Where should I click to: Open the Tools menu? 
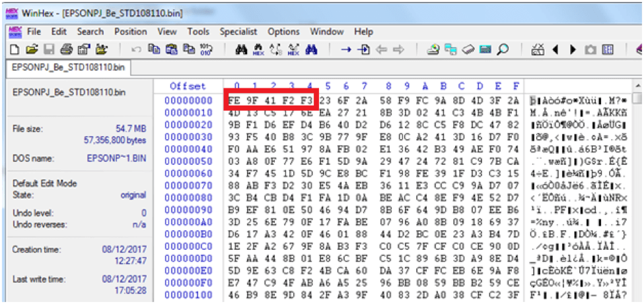pos(198,32)
